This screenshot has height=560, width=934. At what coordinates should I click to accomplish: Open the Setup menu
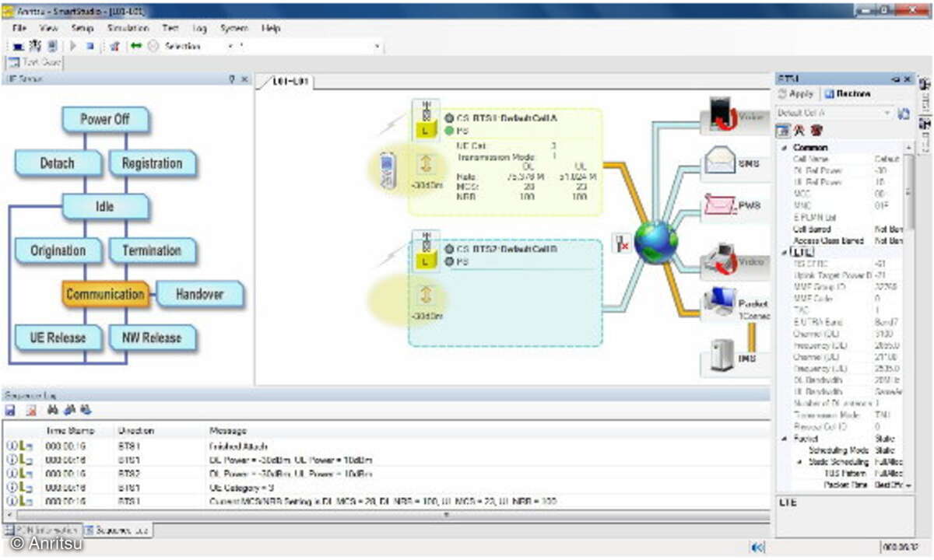[x=83, y=28]
